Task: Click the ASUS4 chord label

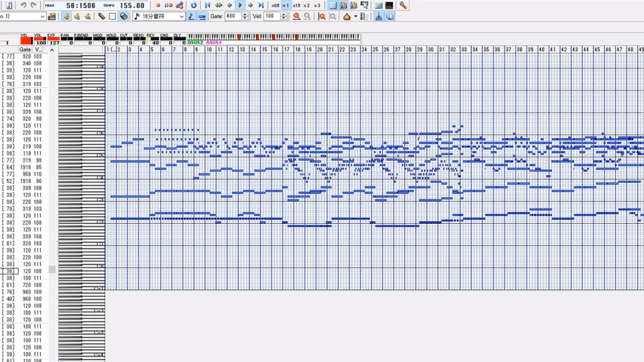Action: [x=213, y=43]
